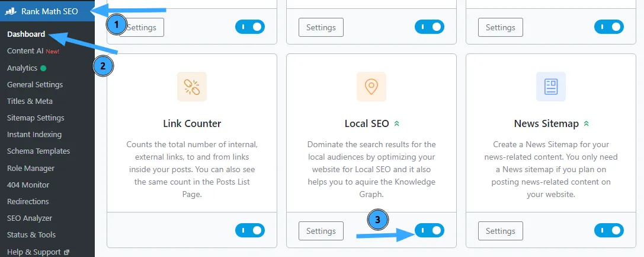Image resolution: width=644 pixels, height=257 pixels.
Task: Click the green Analytics status dot
Action: (43, 68)
